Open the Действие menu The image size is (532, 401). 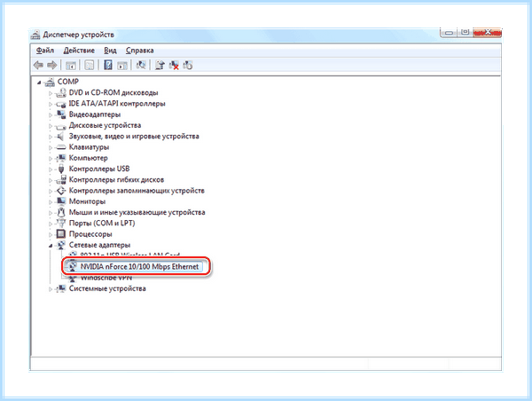coord(79,51)
